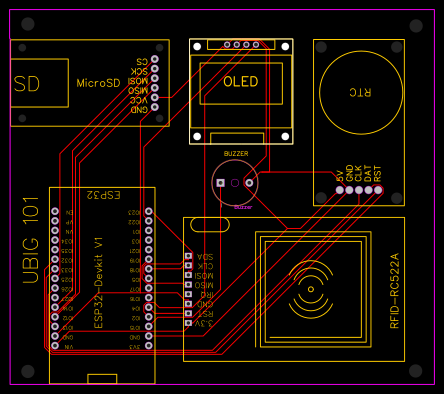
Task: Click the OLED display label
Action: point(241,82)
